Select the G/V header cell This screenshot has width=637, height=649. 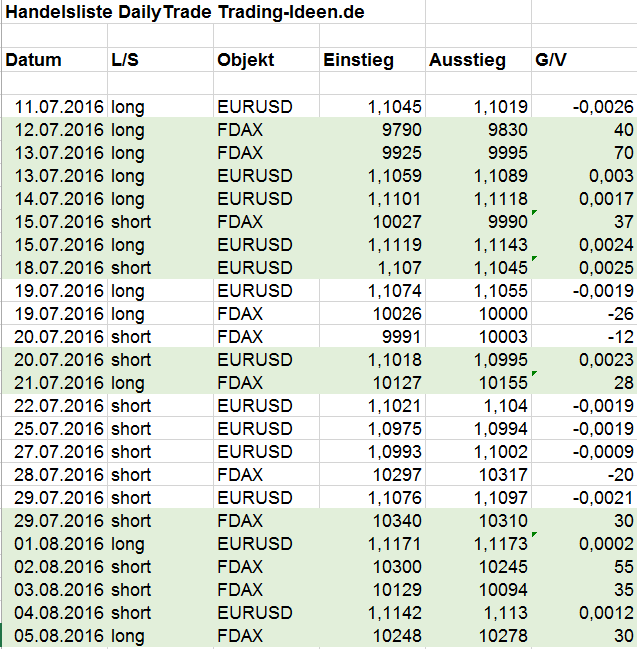[584, 60]
